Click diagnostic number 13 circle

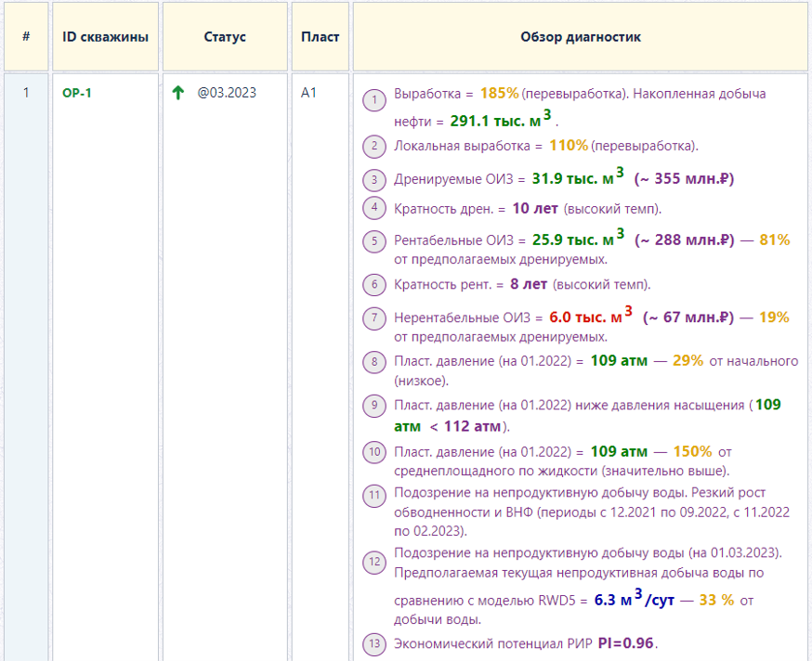point(373,644)
